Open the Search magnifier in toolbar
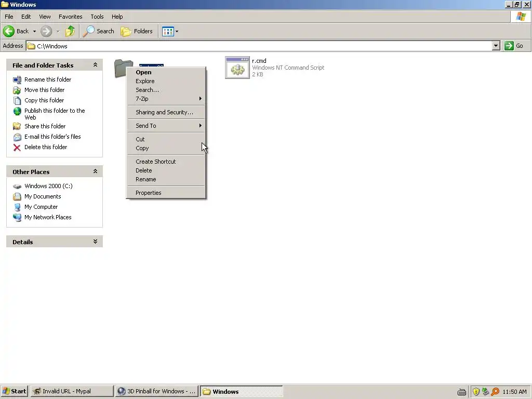The width and height of the screenshot is (532, 399). [x=88, y=31]
